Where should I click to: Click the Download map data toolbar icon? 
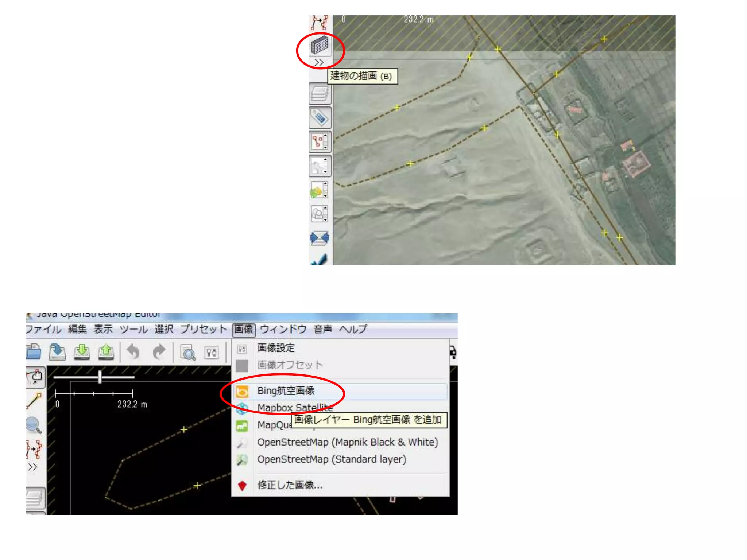pyautogui.click(x=82, y=352)
